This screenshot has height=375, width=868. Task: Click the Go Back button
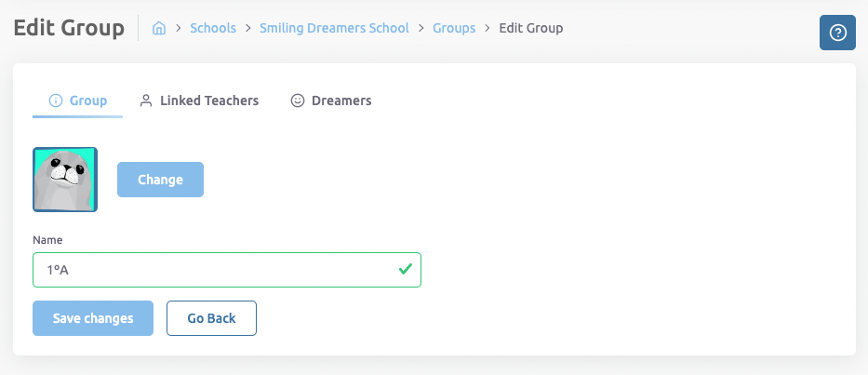tap(211, 318)
